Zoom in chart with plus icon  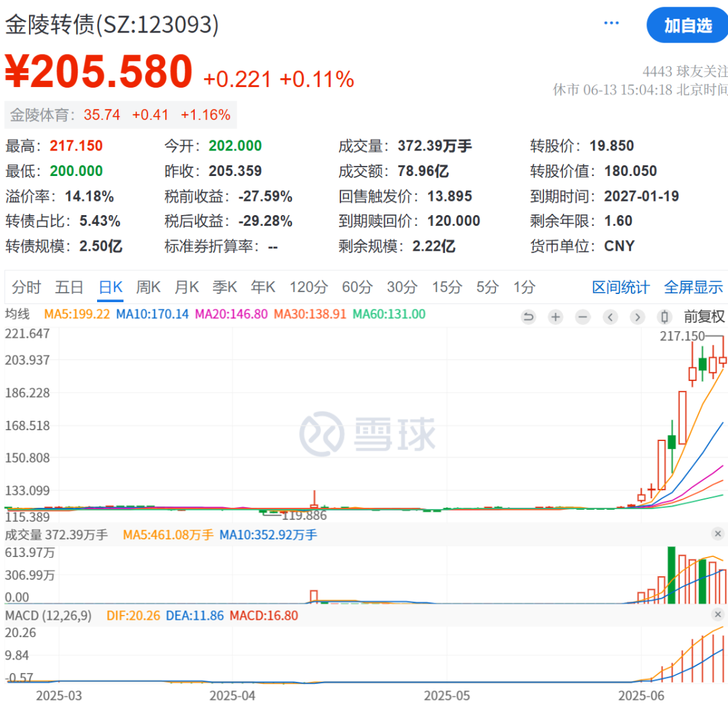tap(555, 317)
